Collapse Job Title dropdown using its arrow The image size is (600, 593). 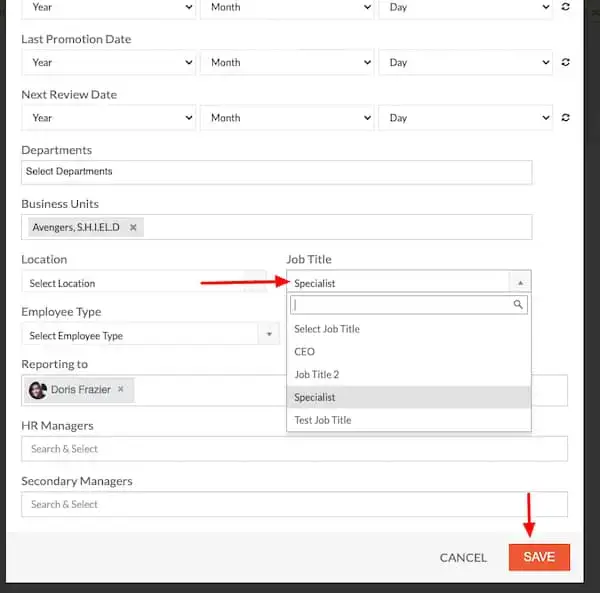tap(519, 283)
